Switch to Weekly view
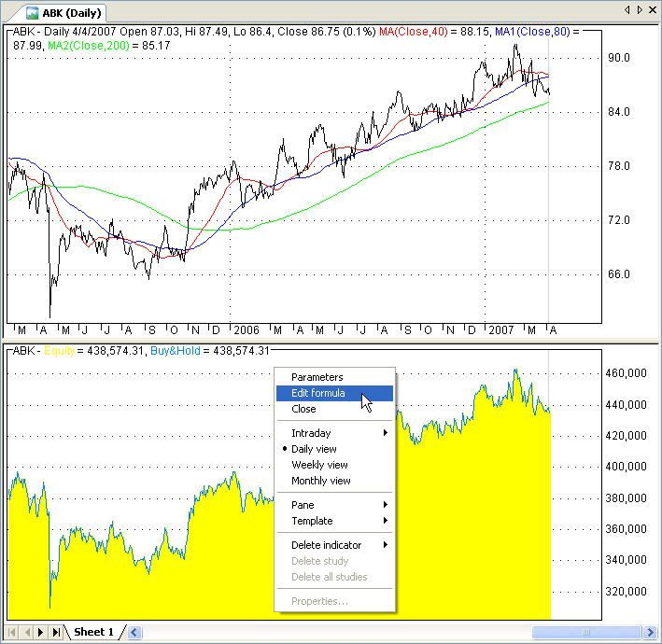 click(319, 465)
